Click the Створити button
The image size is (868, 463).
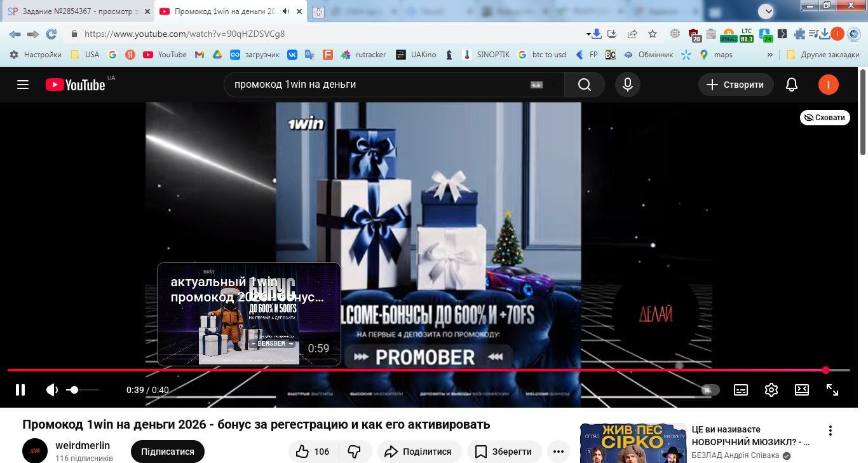tap(736, 85)
